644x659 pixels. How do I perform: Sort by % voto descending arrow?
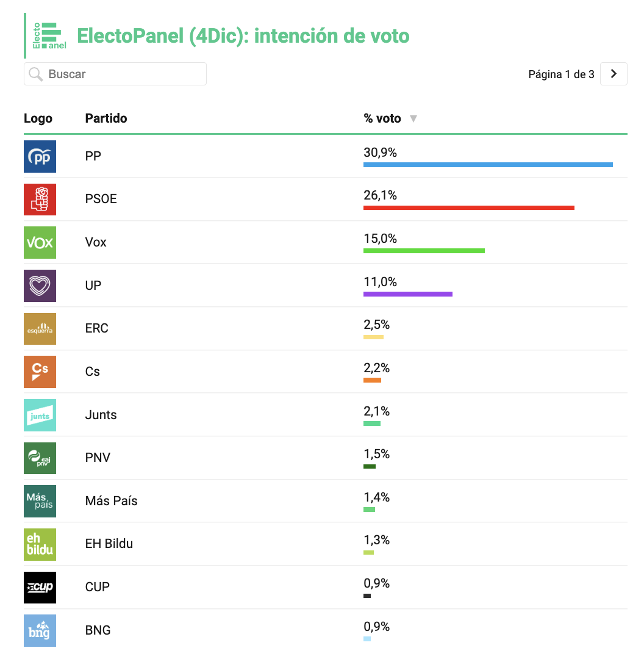[x=413, y=119]
